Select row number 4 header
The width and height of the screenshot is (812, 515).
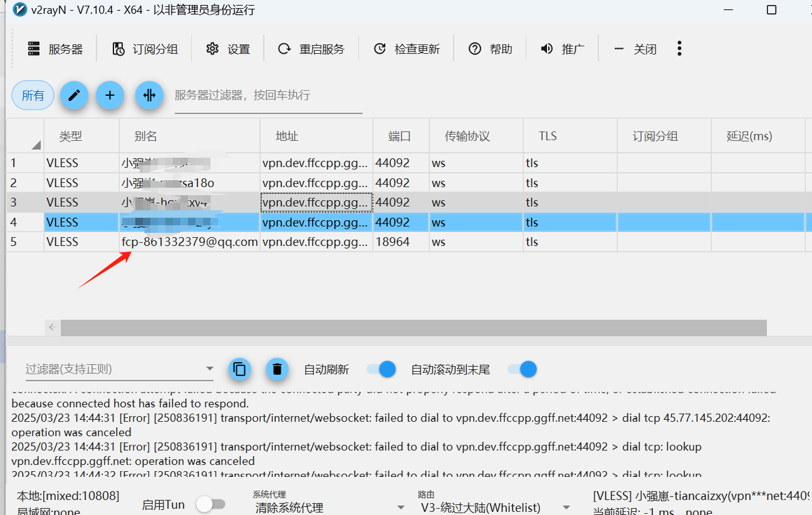25,222
